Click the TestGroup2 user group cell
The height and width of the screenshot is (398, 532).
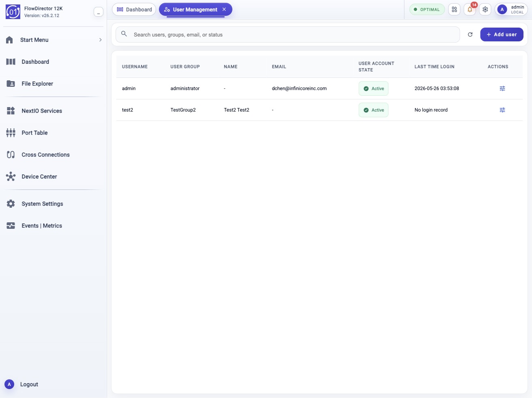pos(183,110)
